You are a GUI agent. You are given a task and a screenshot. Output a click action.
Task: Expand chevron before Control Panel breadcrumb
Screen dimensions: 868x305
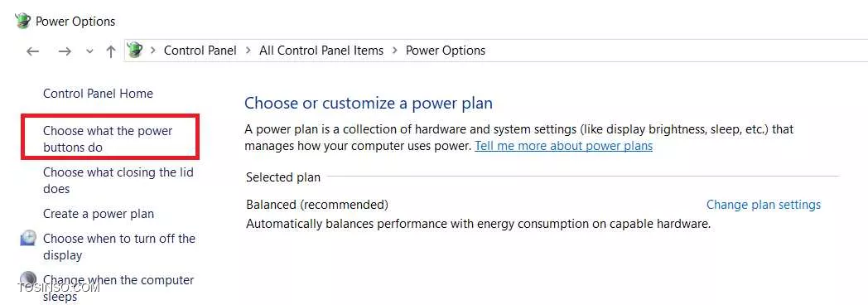click(x=152, y=51)
